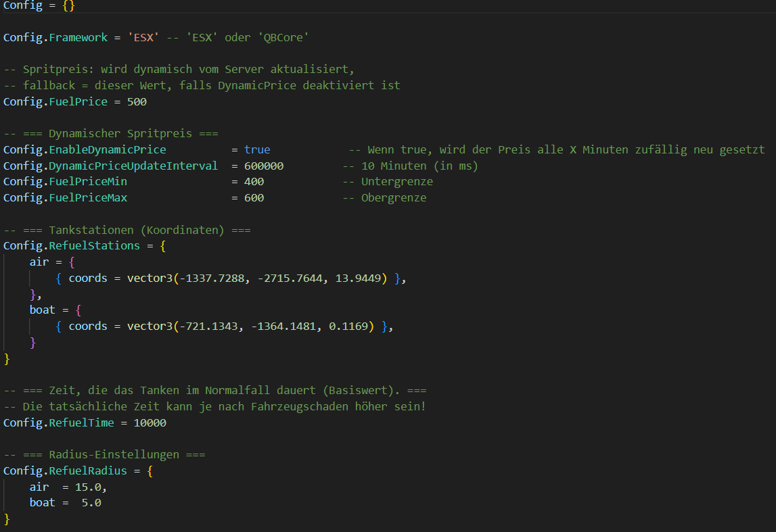Screen dimensions: 776x532
Task: Click the Config.Framework 'ESX' string value
Action: pos(143,37)
